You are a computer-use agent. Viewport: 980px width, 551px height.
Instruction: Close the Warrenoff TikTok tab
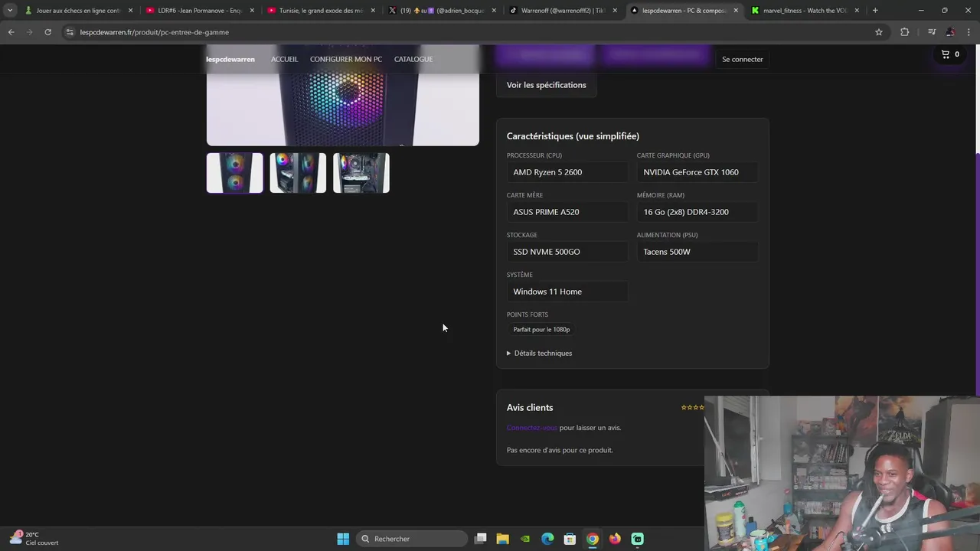(615, 11)
